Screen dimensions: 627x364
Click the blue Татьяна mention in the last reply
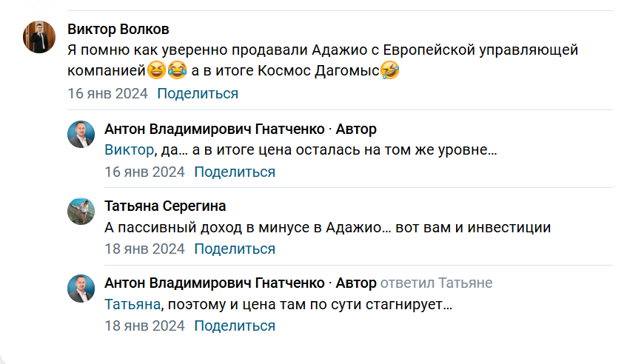[x=133, y=304]
